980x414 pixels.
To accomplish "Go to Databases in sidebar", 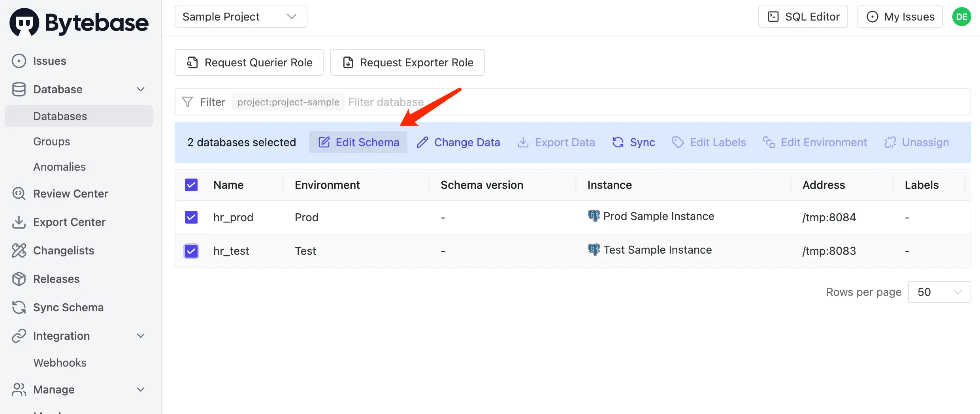I will [x=79, y=116].
